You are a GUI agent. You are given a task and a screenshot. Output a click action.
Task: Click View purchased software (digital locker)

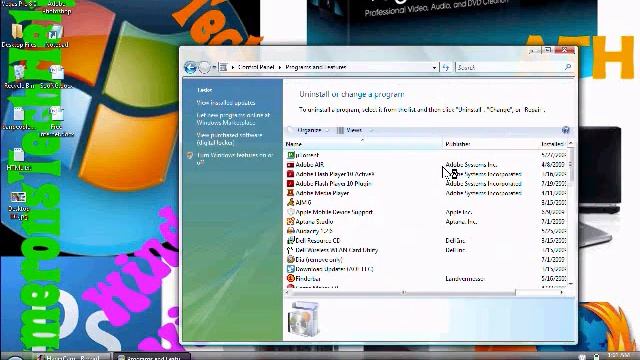(229, 139)
